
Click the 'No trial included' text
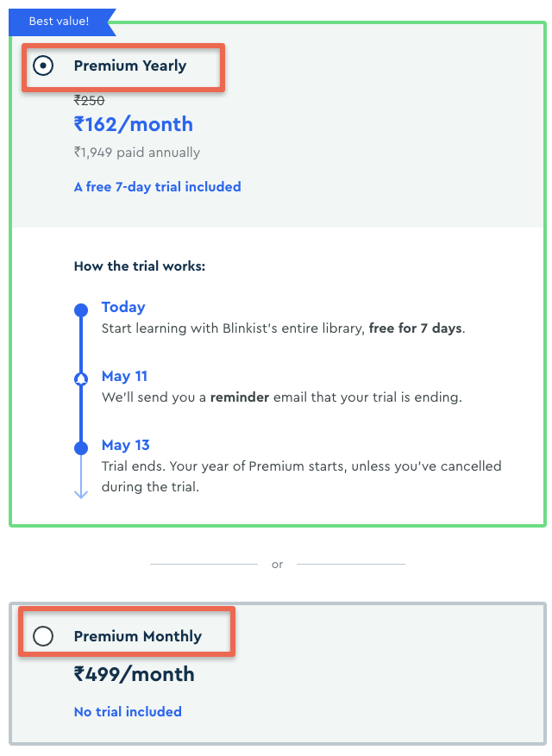pos(128,712)
